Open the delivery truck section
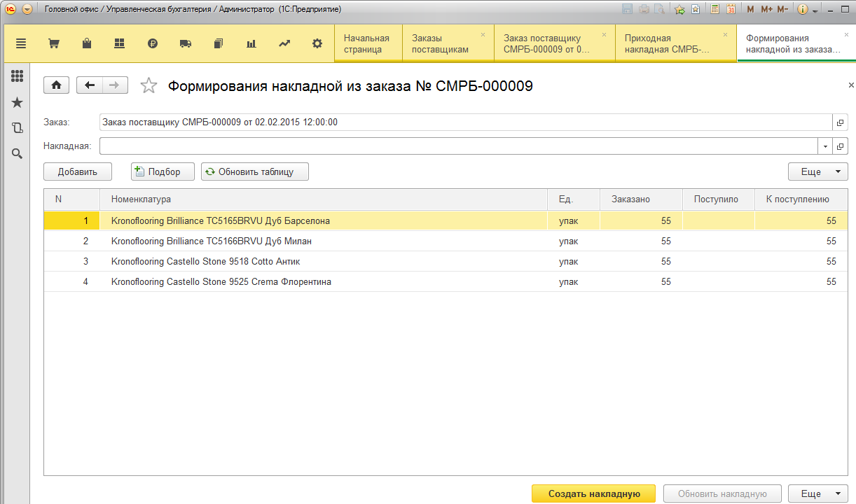Viewport: 856px width, 504px height. click(x=186, y=43)
